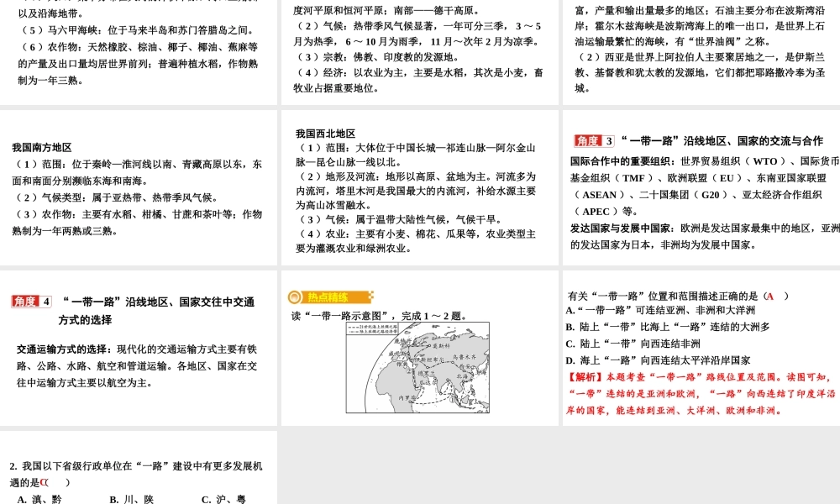840x504 pixels.
Task: Click the line (1)范围:大体位于中国长城—祁连山脉
Action: [415, 147]
